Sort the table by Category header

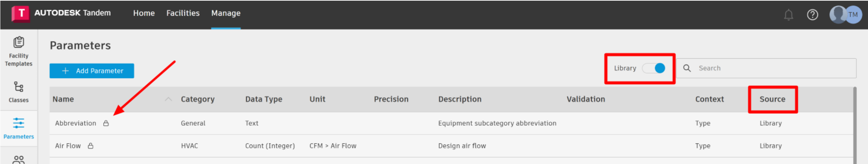(x=197, y=99)
